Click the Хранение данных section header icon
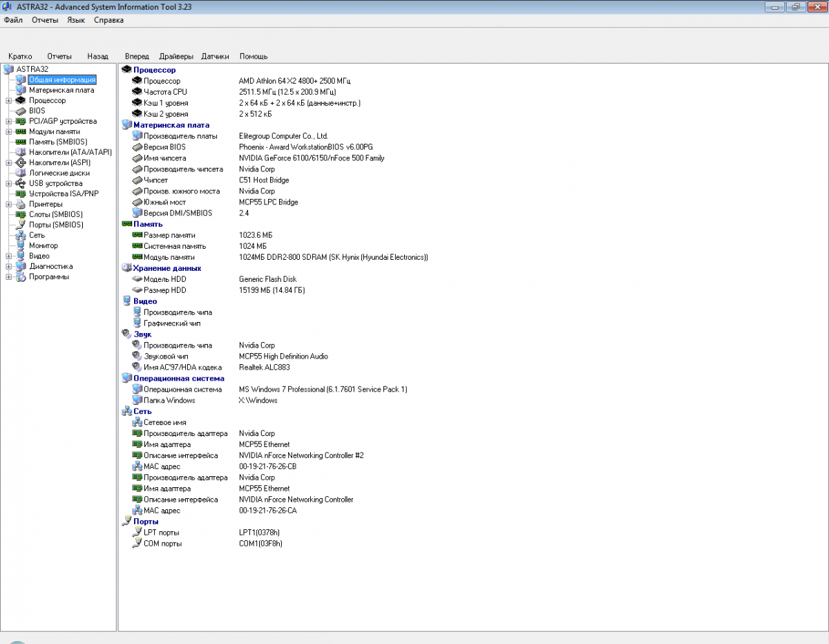Image resolution: width=829 pixels, height=644 pixels. tap(126, 268)
